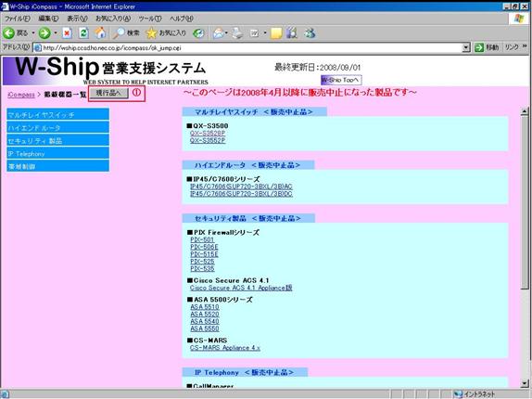Follow the iCompass breadcrumb link
Screen dimensions: 532x399
(x=21, y=95)
